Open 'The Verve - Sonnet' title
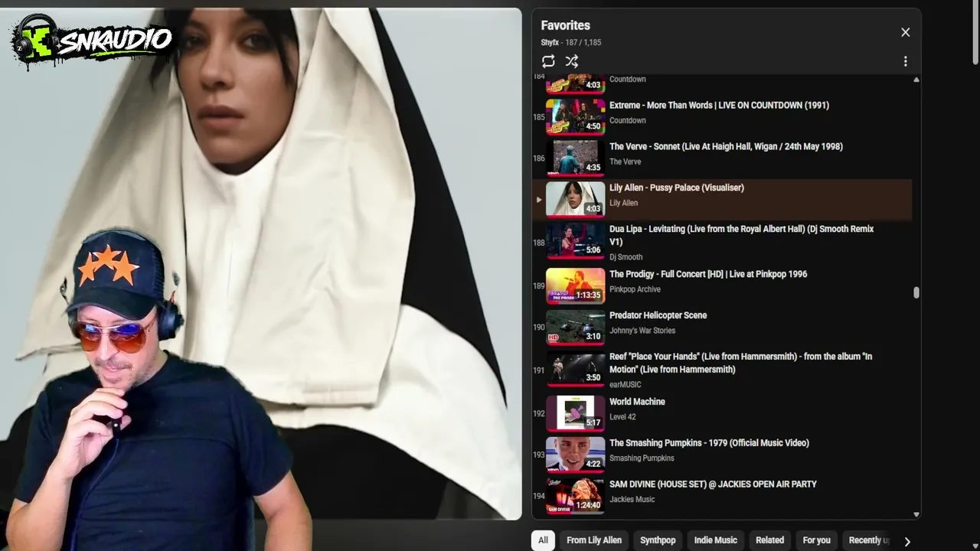Screen dimensions: 980x551 point(726,147)
